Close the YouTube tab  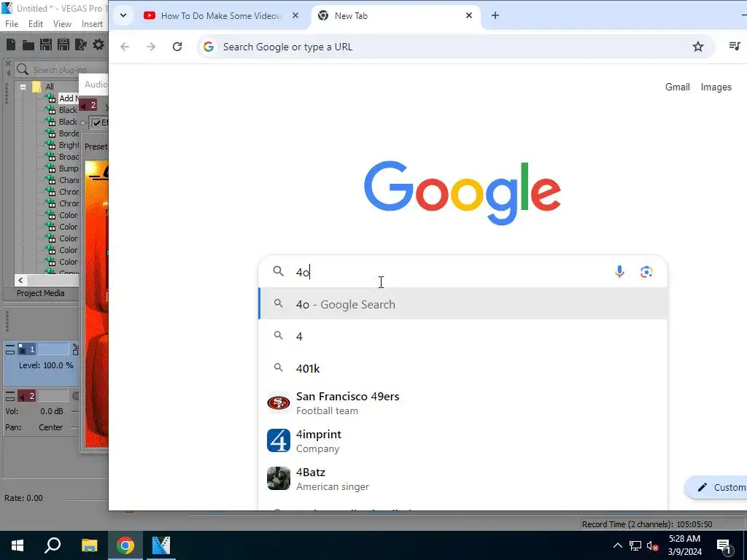click(295, 15)
